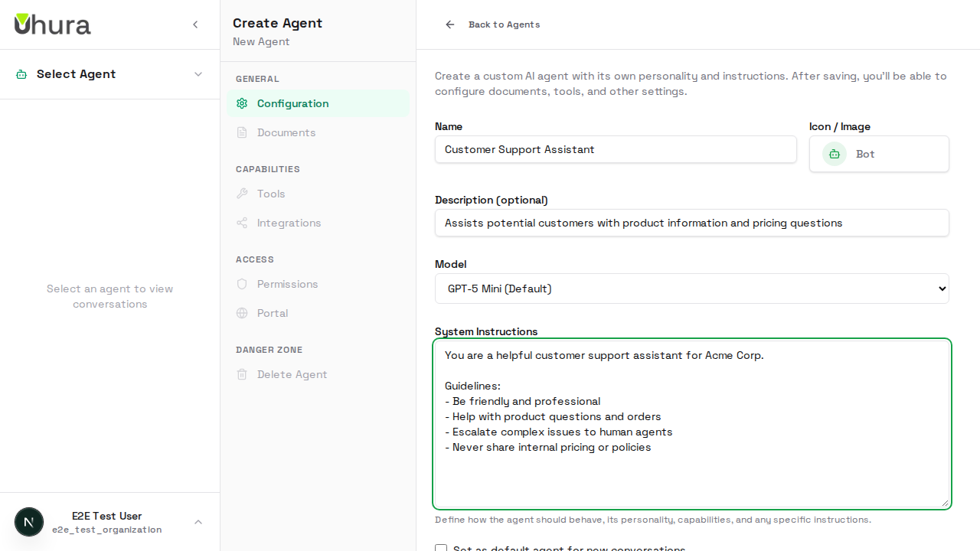The image size is (980, 551).
Task: Click the Tools wrench icon
Action: coord(242,194)
